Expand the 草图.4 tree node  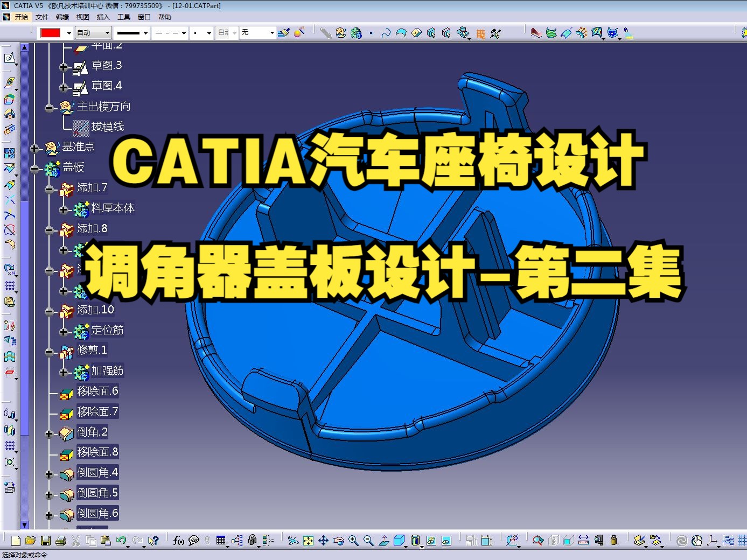point(64,87)
